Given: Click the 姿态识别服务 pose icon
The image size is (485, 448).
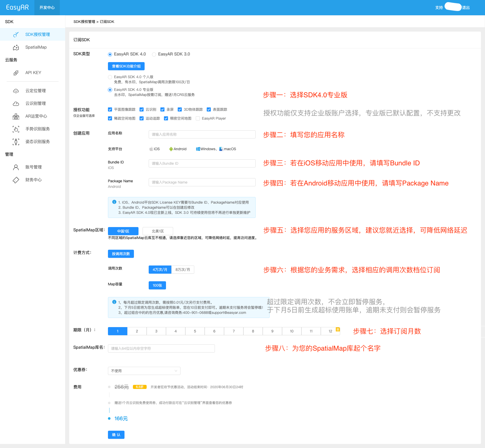Looking at the screenshot, I should (16, 142).
